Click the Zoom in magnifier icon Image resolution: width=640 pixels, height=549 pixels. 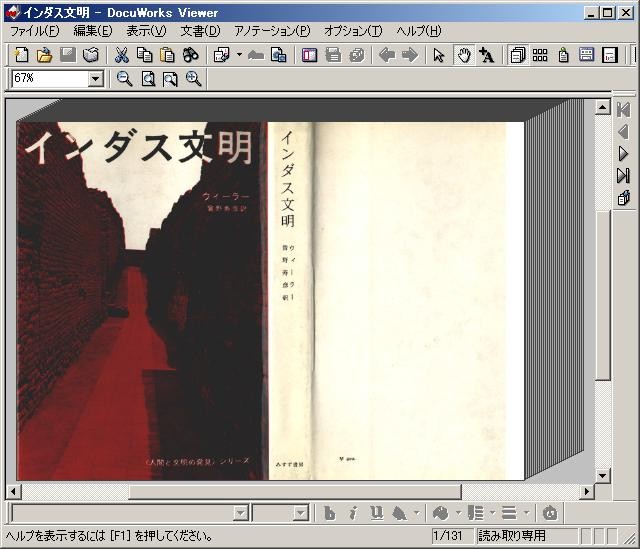coord(193,79)
